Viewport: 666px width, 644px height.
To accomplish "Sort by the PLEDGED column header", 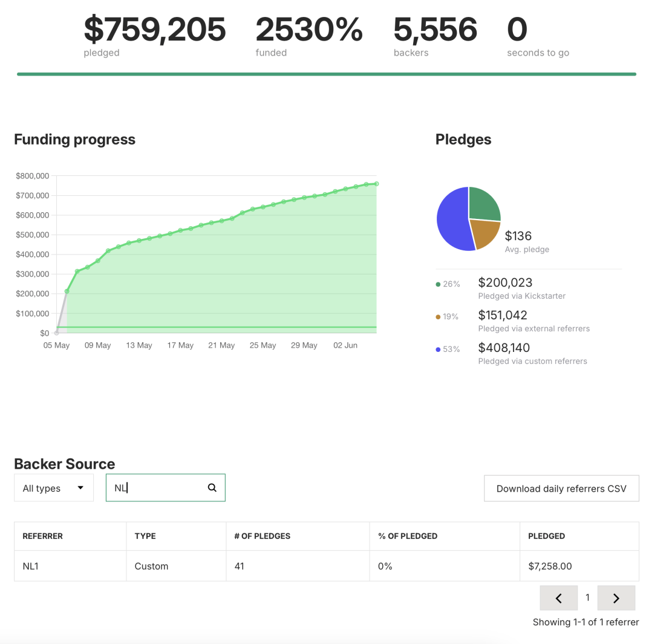I will tap(546, 536).
